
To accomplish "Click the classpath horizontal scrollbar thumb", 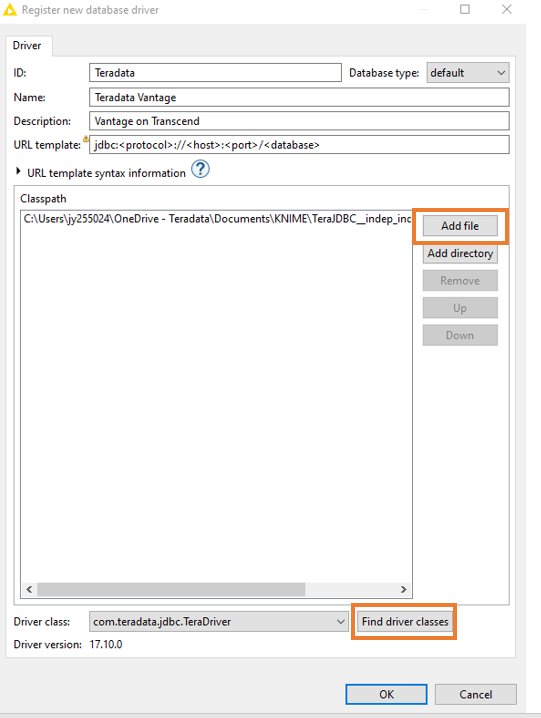I will click(x=171, y=589).
